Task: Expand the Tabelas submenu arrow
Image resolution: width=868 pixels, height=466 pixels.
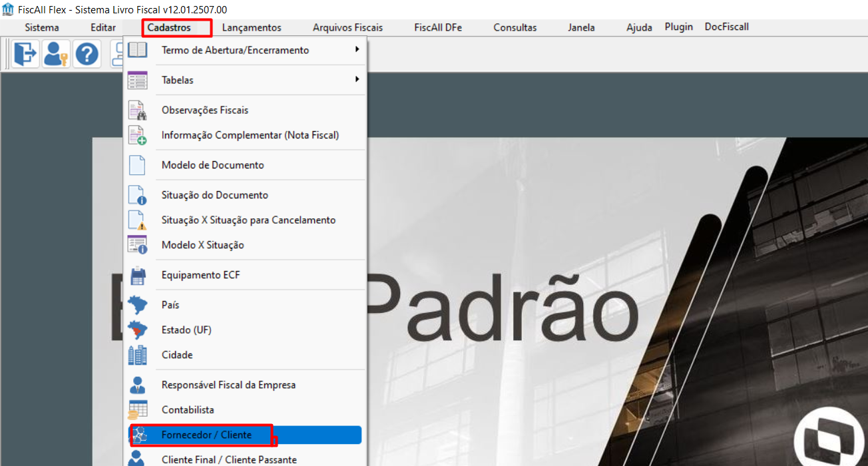Action: (357, 79)
